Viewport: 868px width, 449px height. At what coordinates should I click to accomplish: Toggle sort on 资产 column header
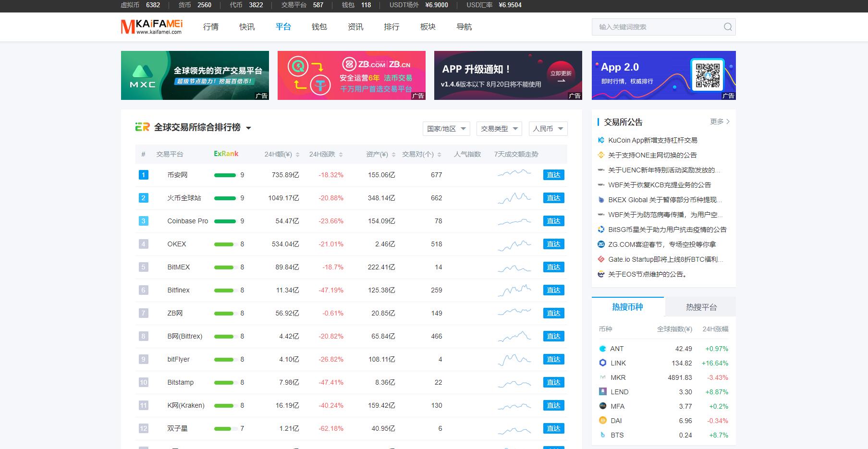click(x=393, y=155)
